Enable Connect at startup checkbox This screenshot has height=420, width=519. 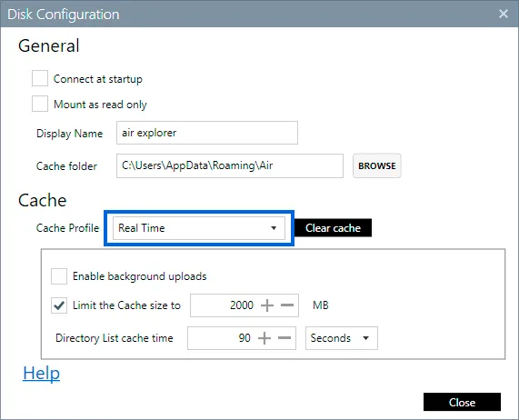coord(40,78)
